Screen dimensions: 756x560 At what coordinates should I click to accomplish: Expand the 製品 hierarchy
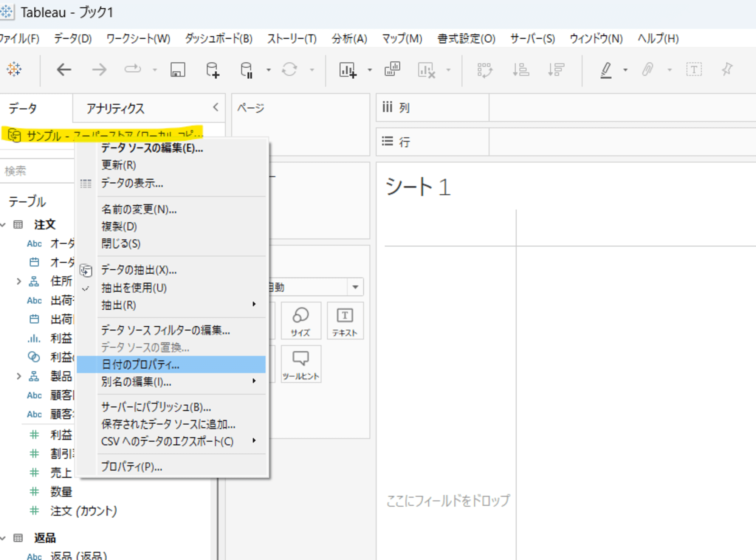pos(19,376)
